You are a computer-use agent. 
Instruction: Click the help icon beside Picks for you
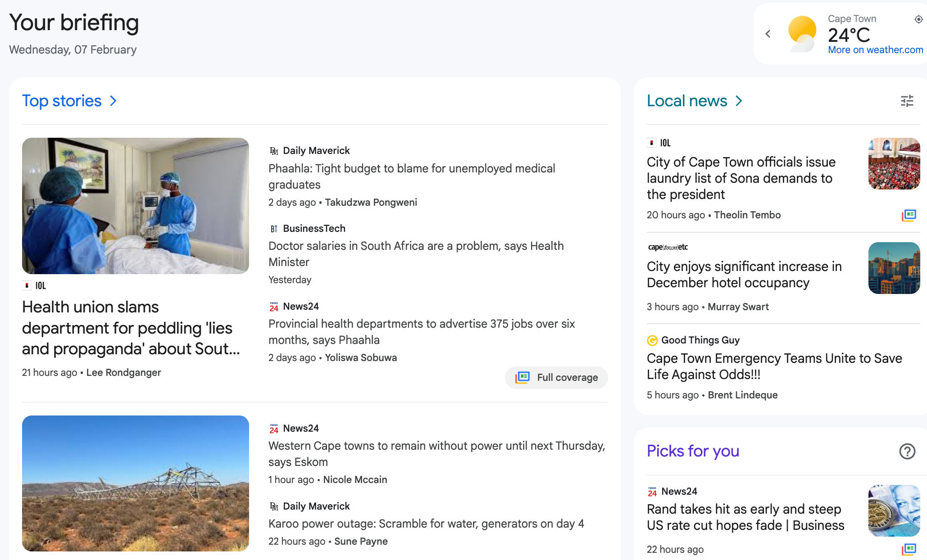907,452
